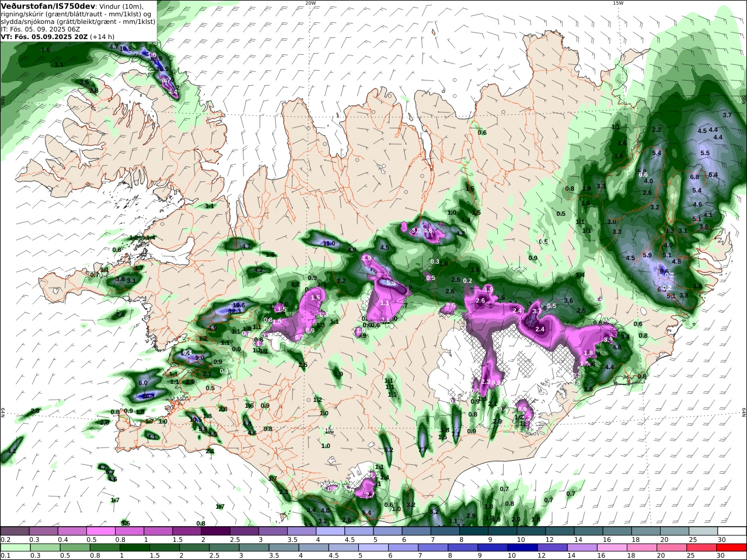
Task: Pick the dusky mauve first snow legend swatch
Action: tap(15, 531)
